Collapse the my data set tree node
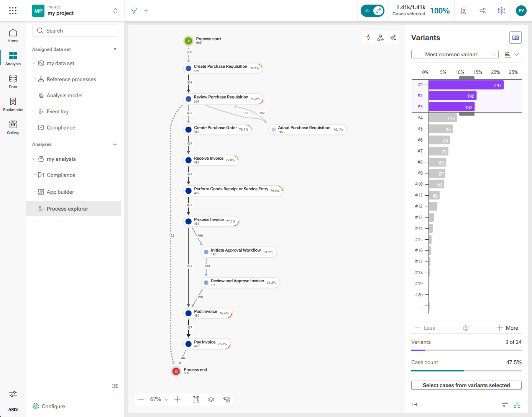 [34, 64]
